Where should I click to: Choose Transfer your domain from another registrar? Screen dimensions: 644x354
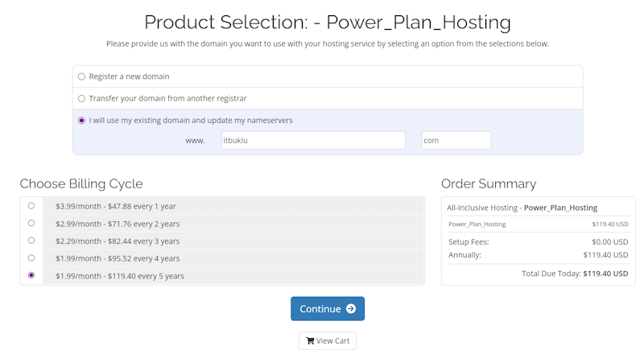point(81,98)
